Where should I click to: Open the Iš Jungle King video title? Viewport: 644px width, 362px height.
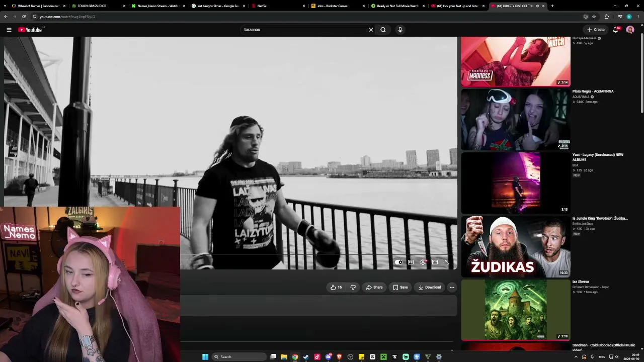click(600, 218)
